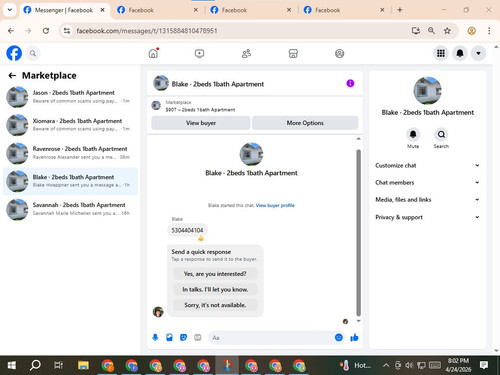Click the More Options button
The height and width of the screenshot is (375, 500).
(305, 123)
